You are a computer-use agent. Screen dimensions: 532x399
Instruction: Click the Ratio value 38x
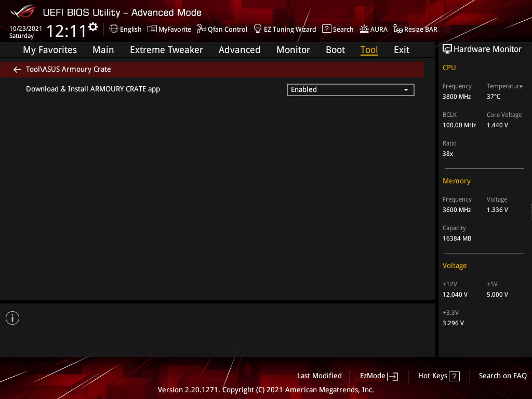point(447,154)
